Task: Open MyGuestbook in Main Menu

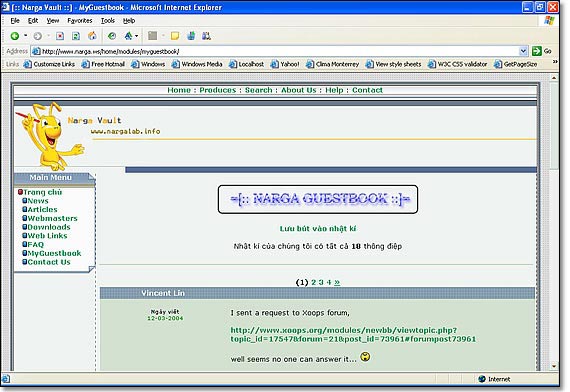Action: [55, 253]
